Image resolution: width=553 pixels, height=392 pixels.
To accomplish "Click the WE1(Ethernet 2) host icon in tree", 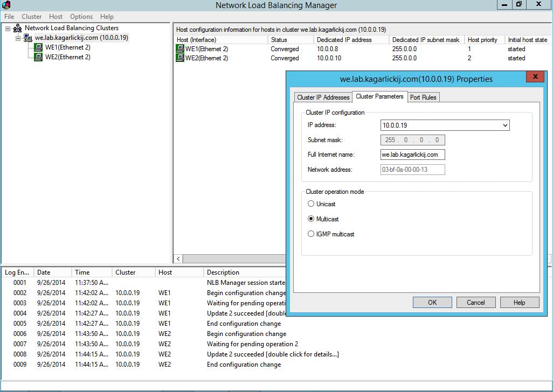I will (x=38, y=47).
